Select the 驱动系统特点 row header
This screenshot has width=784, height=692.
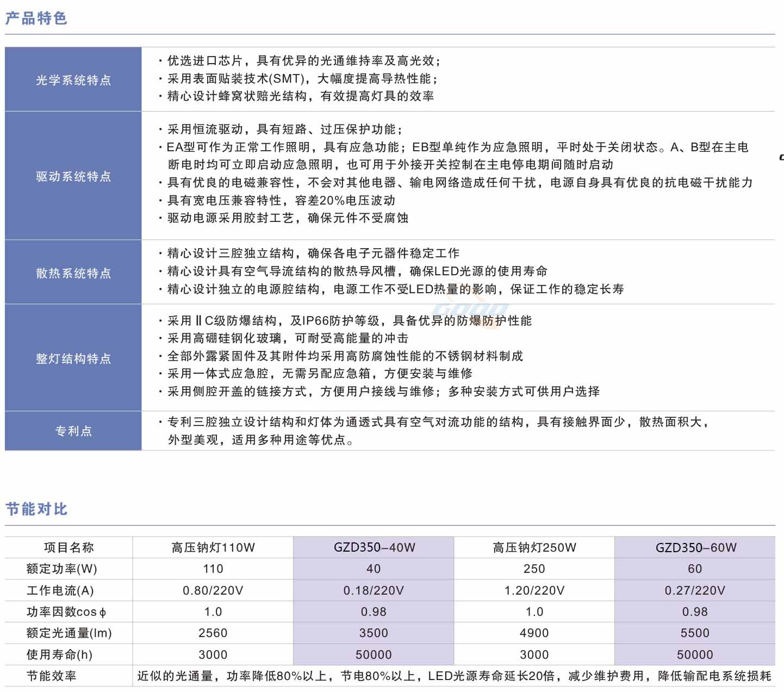click(73, 176)
